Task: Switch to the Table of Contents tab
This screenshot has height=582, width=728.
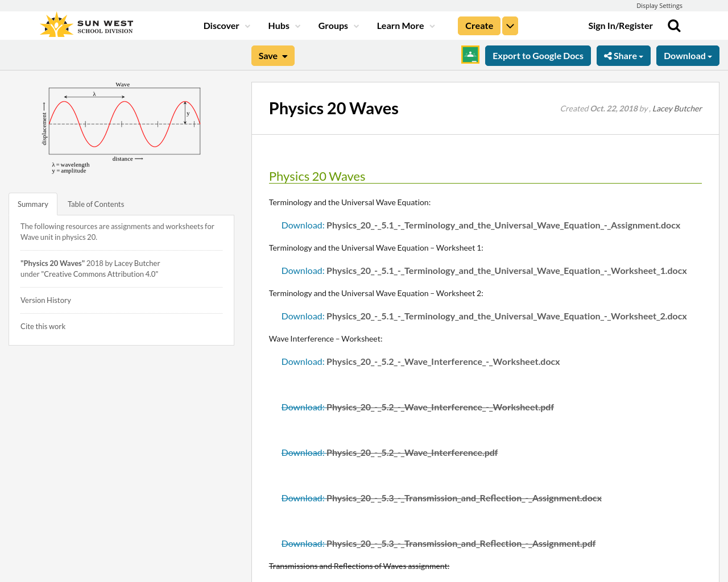Action: pyautogui.click(x=96, y=203)
